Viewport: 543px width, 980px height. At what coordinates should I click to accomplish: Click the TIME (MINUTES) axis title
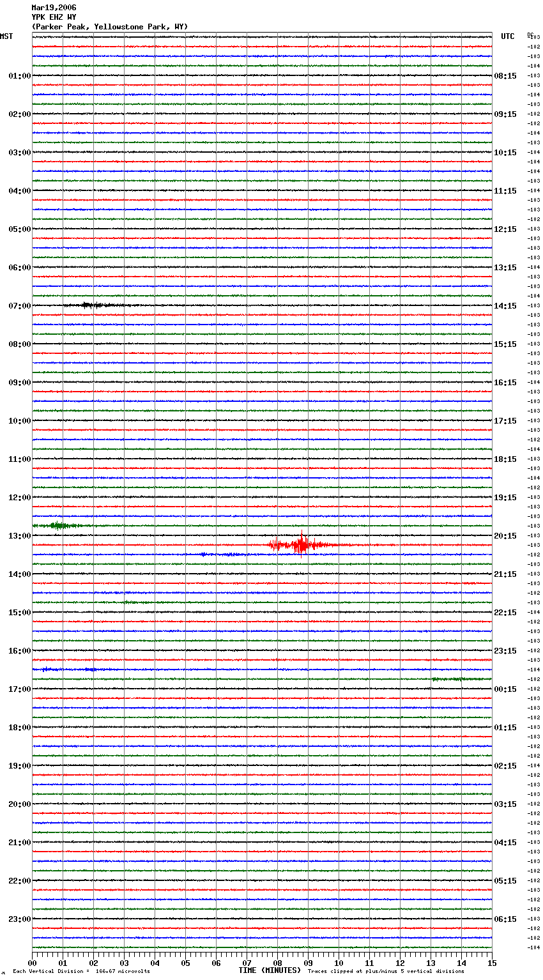point(270,970)
